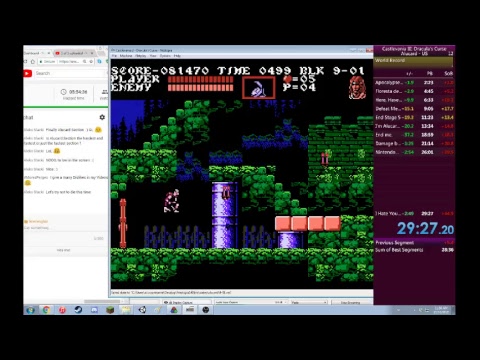
Task: Click the browser home icon
Action: (33, 62)
